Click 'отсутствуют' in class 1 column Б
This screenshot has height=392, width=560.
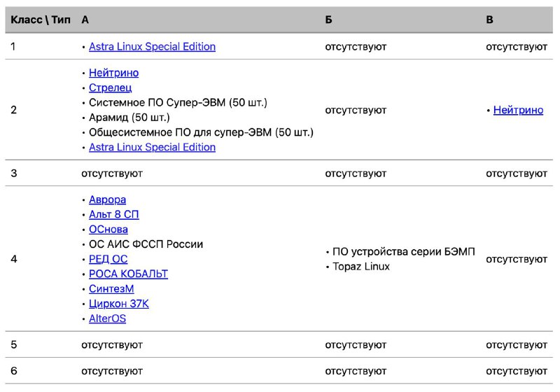pyautogui.click(x=356, y=47)
